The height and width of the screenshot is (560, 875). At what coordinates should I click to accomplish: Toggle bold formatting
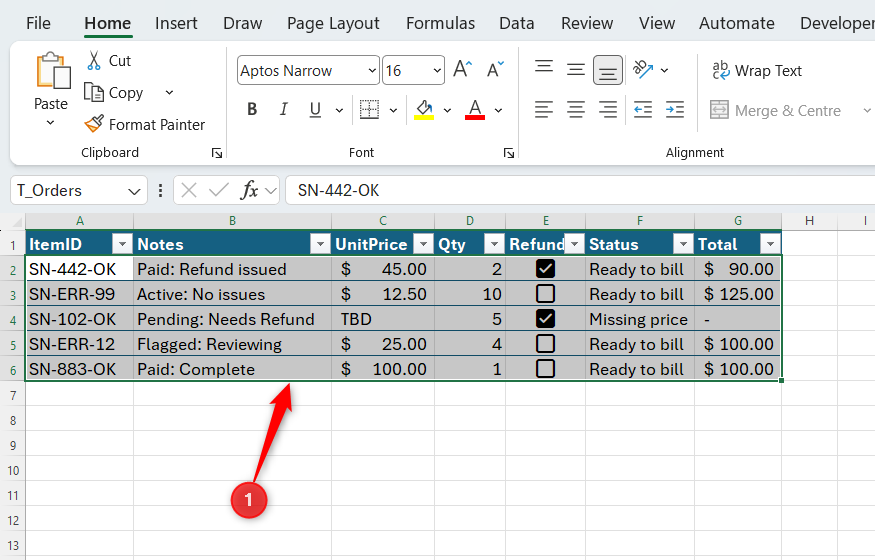[x=252, y=109]
